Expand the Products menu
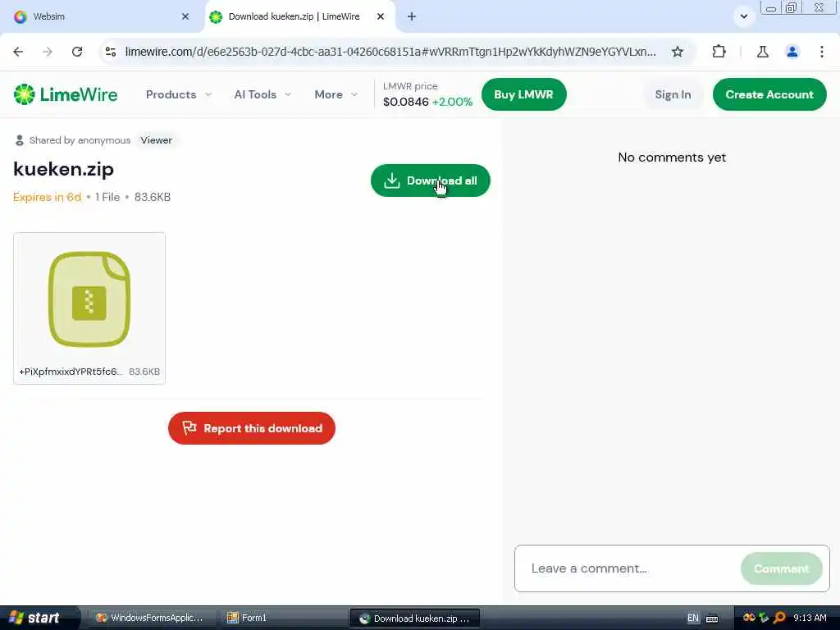The image size is (840, 630). pyautogui.click(x=178, y=94)
